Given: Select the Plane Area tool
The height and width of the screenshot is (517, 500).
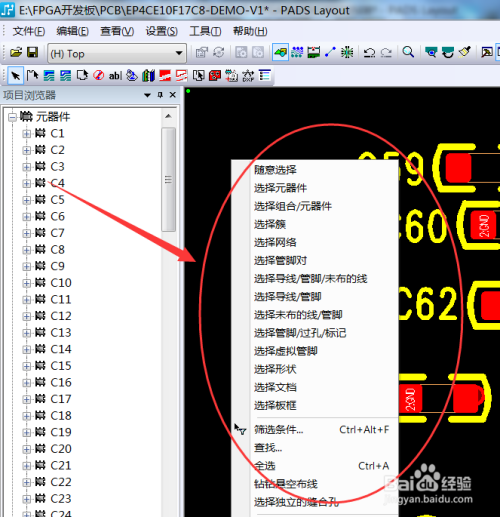Looking at the screenshot, I should tap(165, 76).
